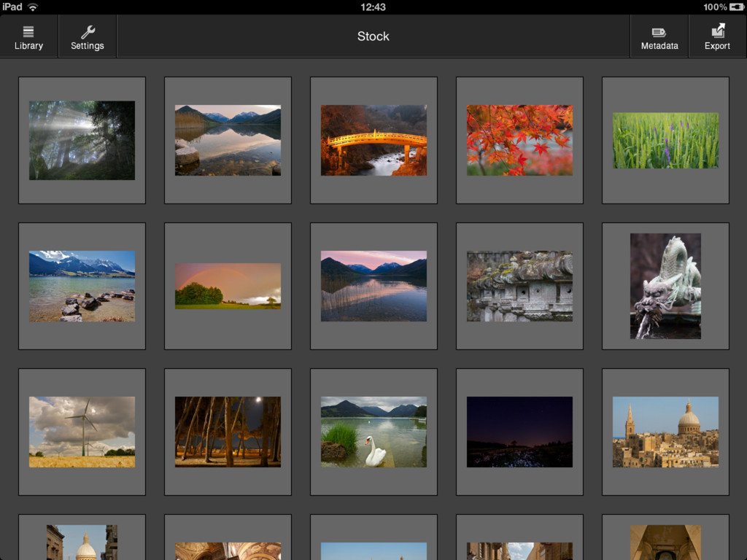Image resolution: width=747 pixels, height=560 pixels.
Task: Open the mountain lake with boulder photo
Action: click(x=228, y=141)
